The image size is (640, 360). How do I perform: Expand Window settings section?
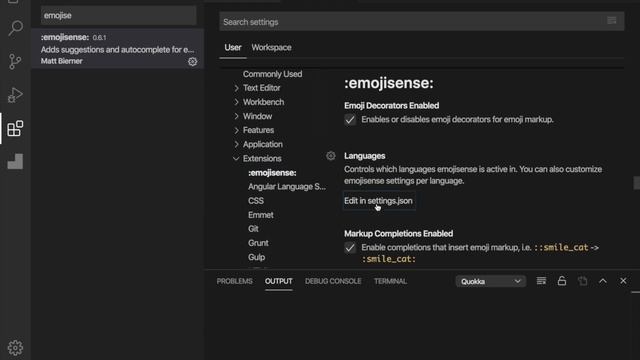[236, 116]
